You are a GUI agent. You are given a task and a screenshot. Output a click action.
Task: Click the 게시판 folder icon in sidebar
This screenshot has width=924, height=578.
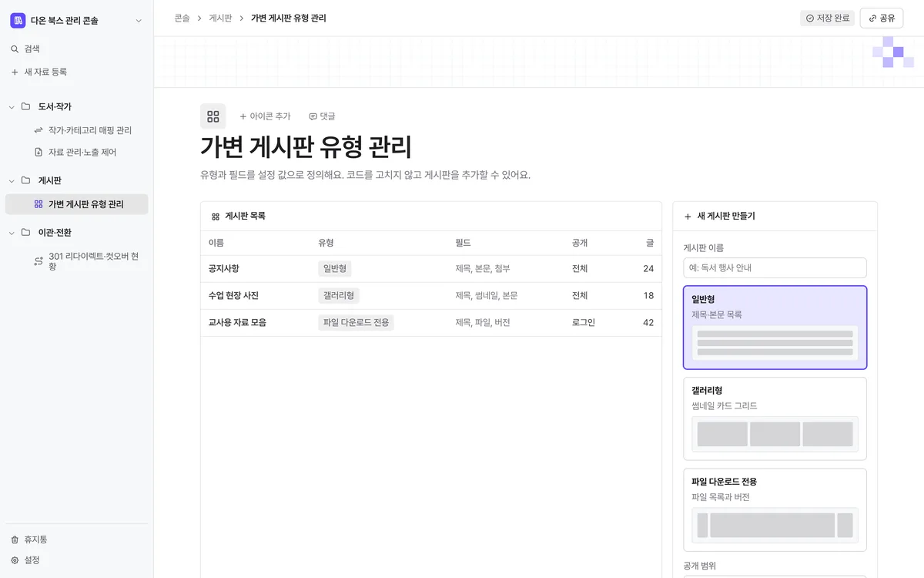pyautogui.click(x=26, y=180)
